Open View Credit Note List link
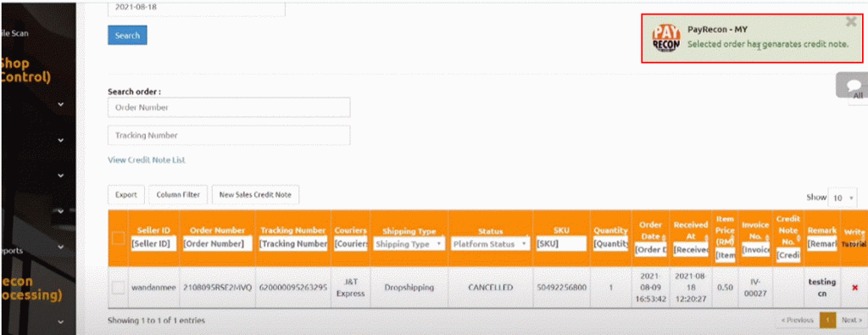The width and height of the screenshot is (868, 335). (147, 160)
